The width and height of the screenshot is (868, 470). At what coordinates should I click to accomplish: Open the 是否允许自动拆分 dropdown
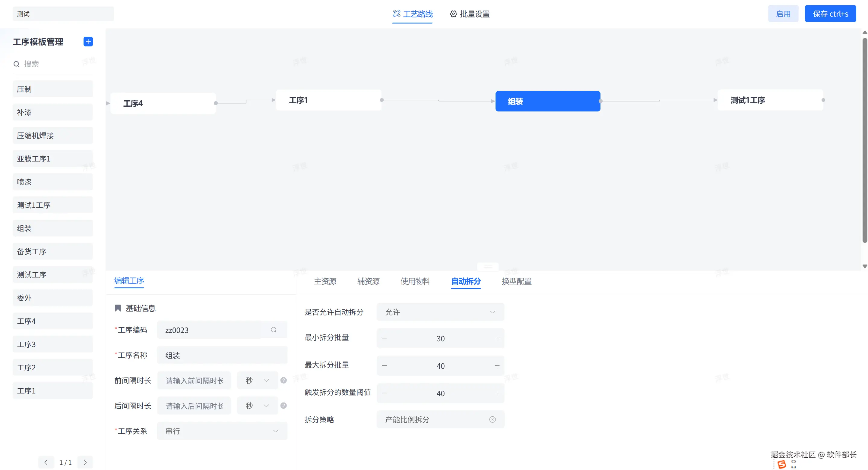[x=440, y=312]
